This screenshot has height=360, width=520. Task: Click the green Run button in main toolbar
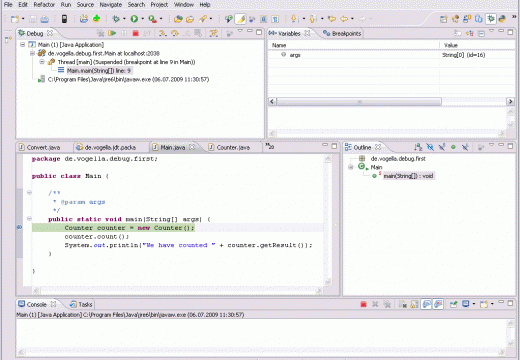click(134, 19)
